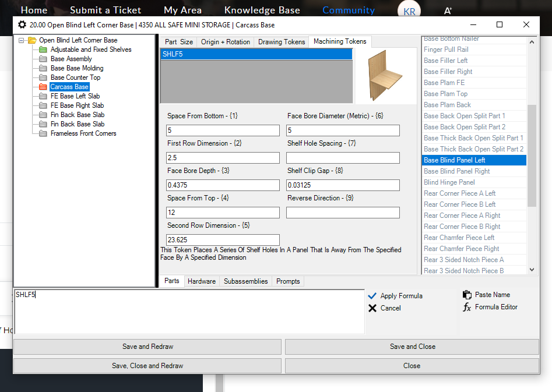Click the folder icon beside Base Counter Top
This screenshot has height=392, width=552.
43,77
